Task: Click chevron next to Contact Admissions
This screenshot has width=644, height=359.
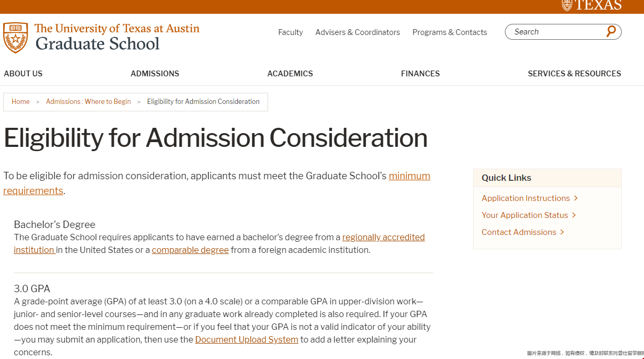Action: pyautogui.click(x=562, y=232)
